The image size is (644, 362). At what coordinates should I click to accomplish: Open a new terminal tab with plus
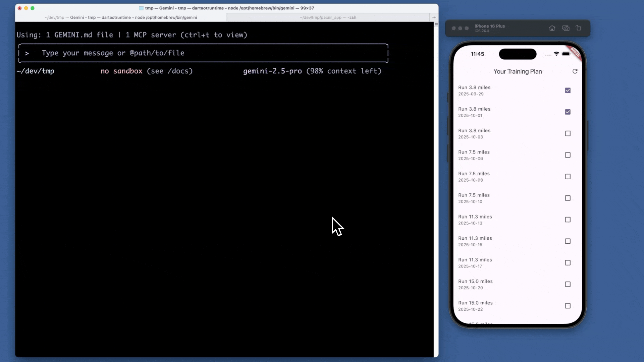(x=434, y=17)
